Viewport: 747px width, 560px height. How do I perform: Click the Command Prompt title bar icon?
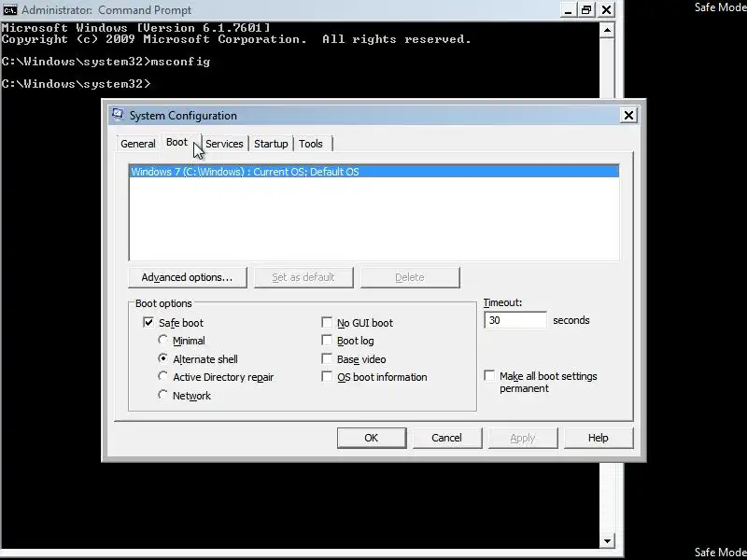point(9,9)
